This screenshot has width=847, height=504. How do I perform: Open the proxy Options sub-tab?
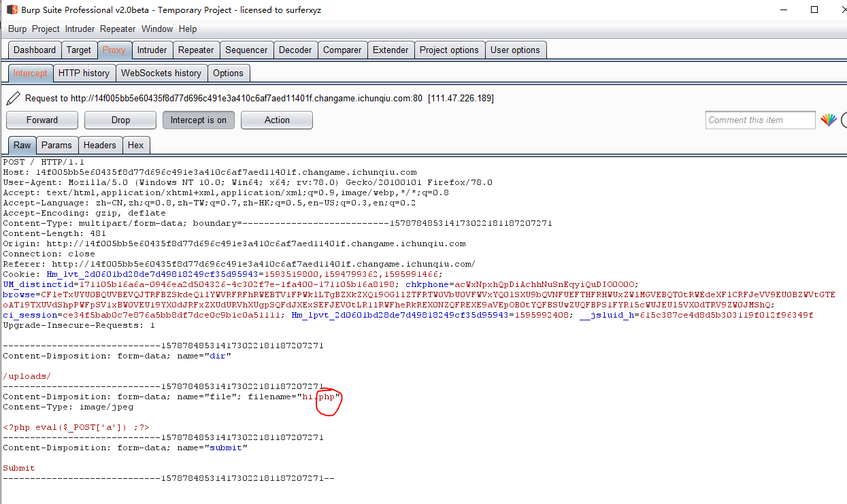228,73
